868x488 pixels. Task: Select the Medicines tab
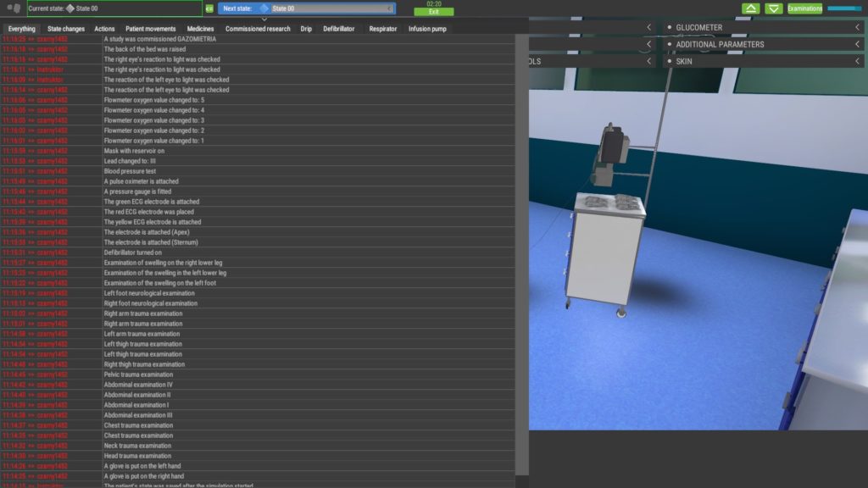click(201, 28)
